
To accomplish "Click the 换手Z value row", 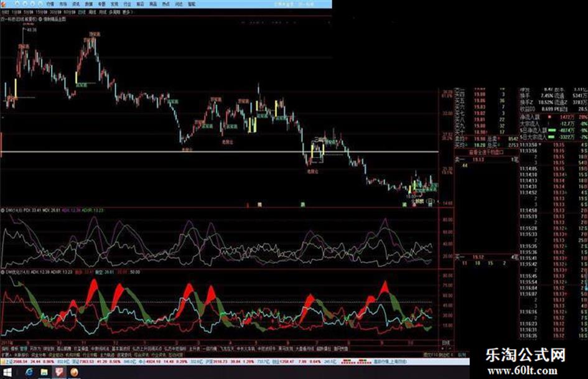I will [536, 103].
